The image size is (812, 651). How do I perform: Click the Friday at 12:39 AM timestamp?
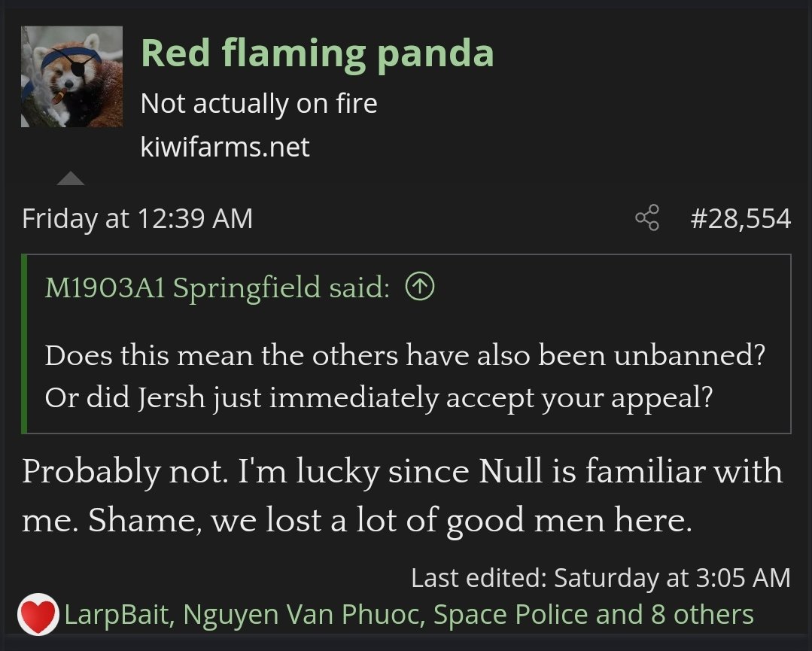(x=137, y=218)
